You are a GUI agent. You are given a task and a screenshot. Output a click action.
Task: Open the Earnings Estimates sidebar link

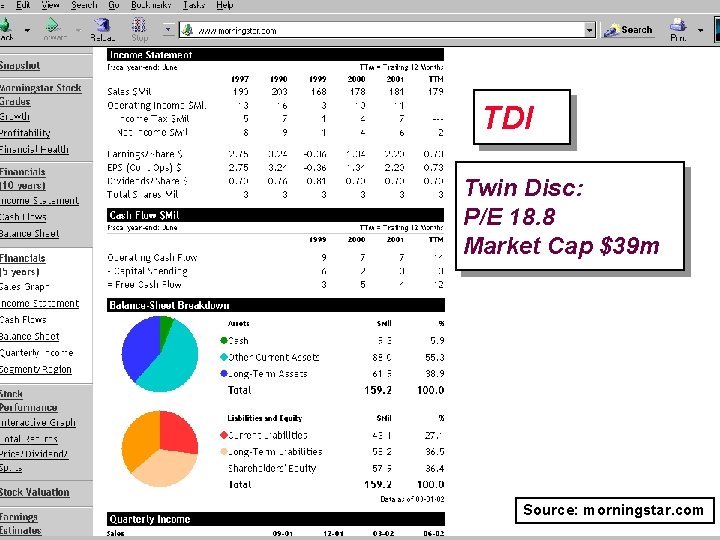pyautogui.click(x=21, y=523)
